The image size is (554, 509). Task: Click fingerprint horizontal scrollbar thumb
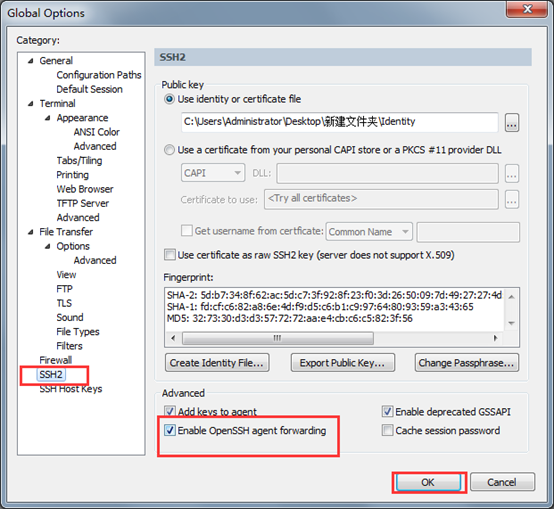tap(278, 338)
